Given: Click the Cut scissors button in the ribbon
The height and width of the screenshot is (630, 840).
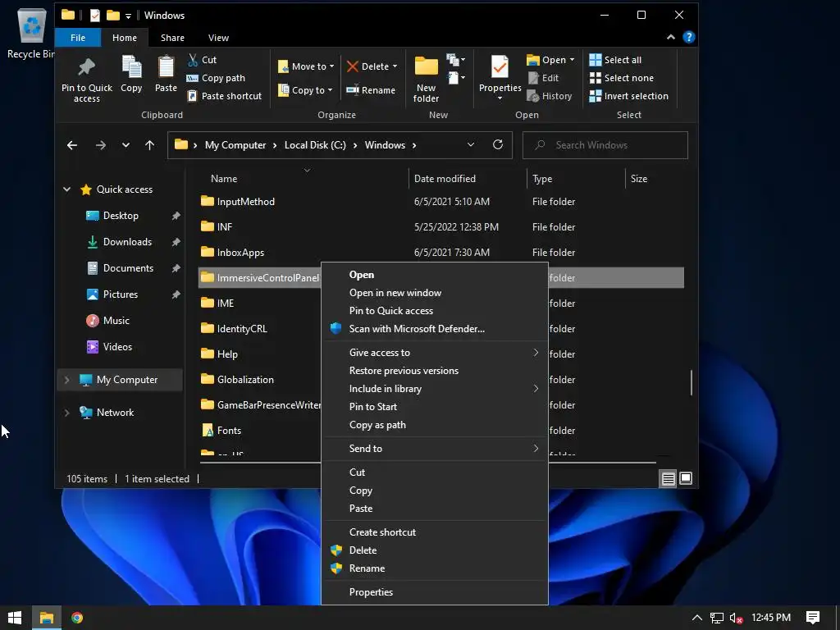Looking at the screenshot, I should pos(202,60).
